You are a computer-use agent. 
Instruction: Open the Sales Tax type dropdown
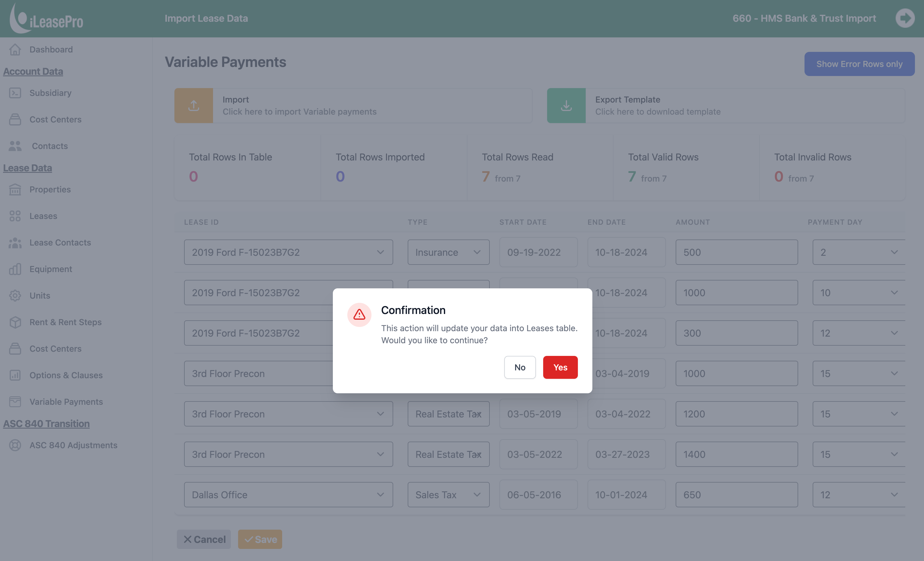click(x=448, y=495)
